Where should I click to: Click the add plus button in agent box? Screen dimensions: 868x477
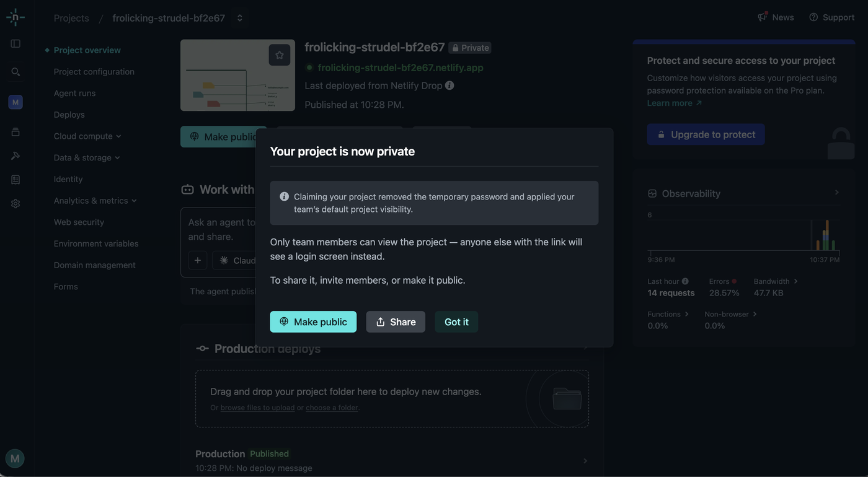pyautogui.click(x=198, y=260)
